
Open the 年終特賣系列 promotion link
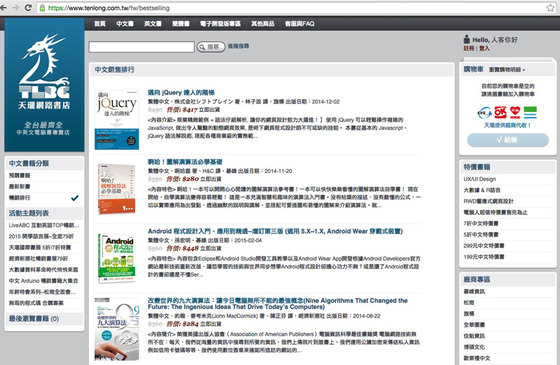coord(42,292)
